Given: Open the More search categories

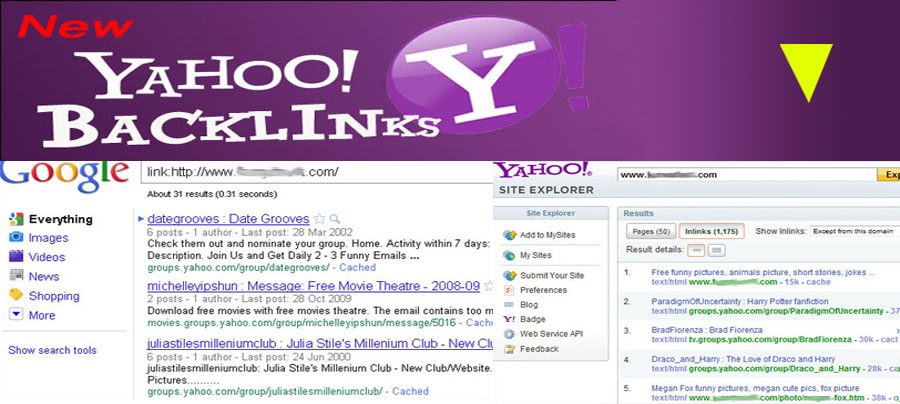Looking at the screenshot, I should click(x=42, y=315).
